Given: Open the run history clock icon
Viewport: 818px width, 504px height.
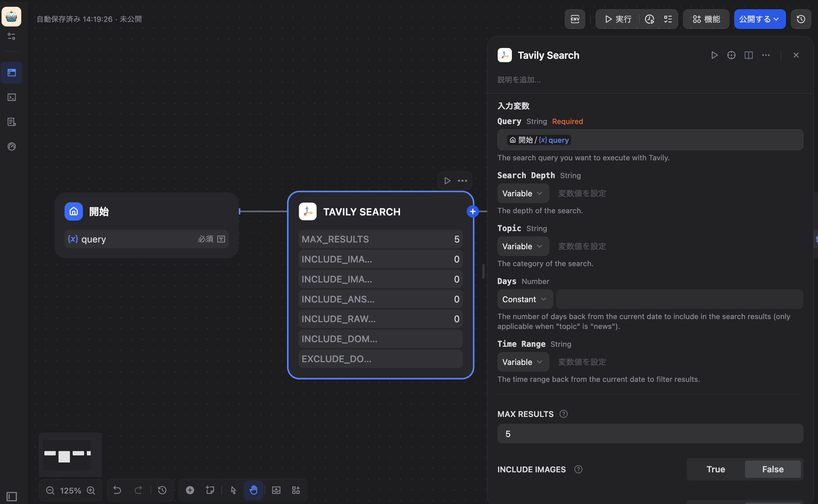Looking at the screenshot, I should 649,19.
